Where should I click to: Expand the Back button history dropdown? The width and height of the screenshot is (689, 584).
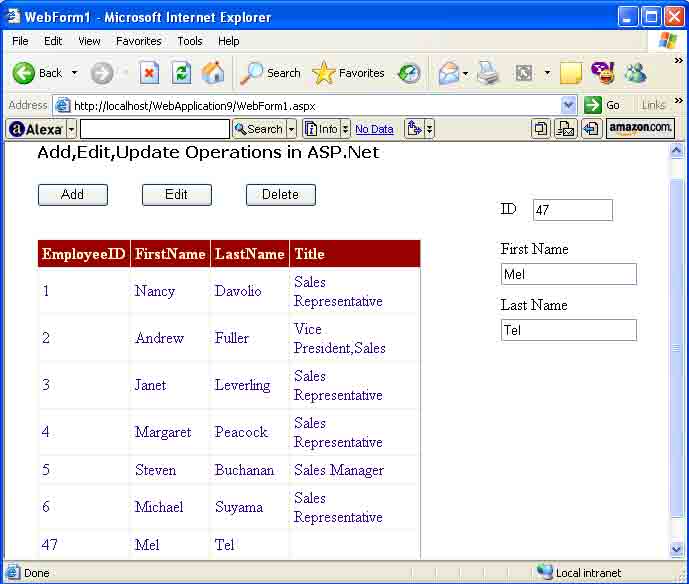[x=75, y=73]
